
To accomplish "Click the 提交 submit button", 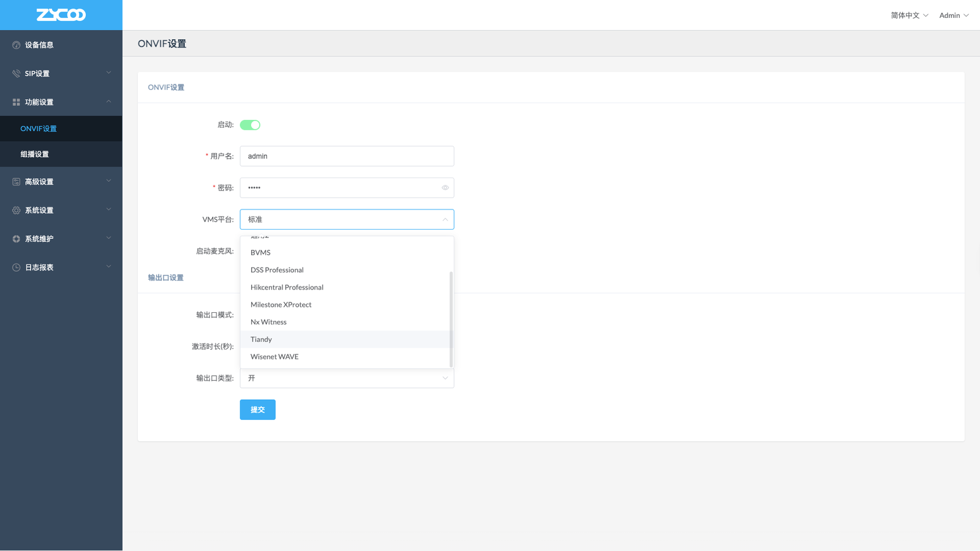I will (x=257, y=410).
